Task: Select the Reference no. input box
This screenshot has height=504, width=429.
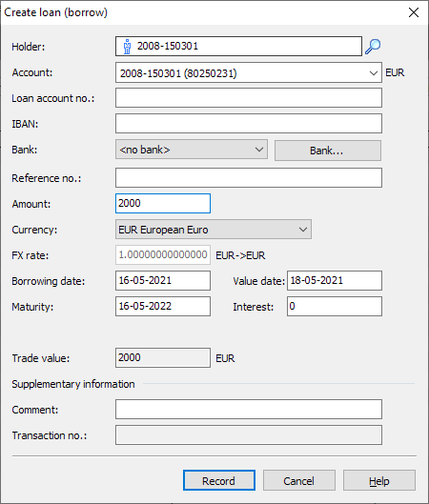Action: pyautogui.click(x=249, y=178)
